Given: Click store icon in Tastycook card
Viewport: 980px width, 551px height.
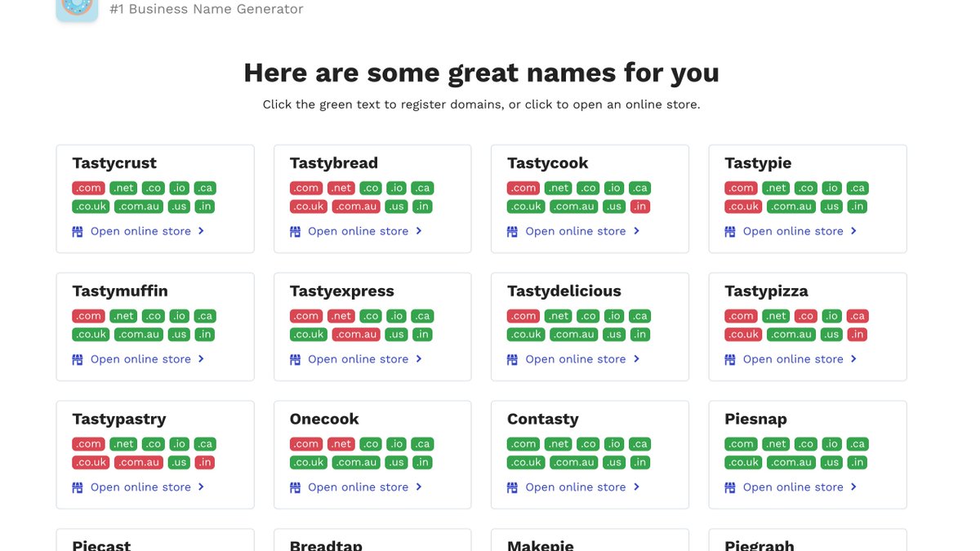Looking at the screenshot, I should pyautogui.click(x=512, y=232).
